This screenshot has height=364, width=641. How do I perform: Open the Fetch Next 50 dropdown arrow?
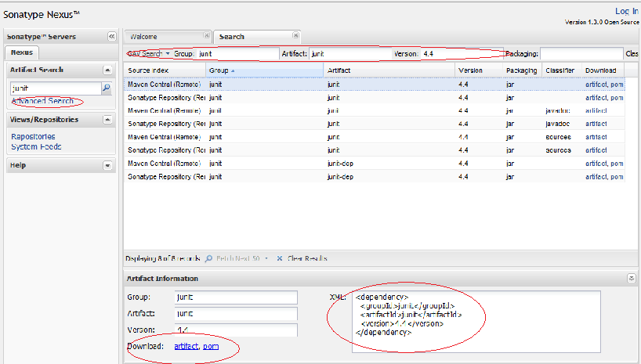click(266, 258)
